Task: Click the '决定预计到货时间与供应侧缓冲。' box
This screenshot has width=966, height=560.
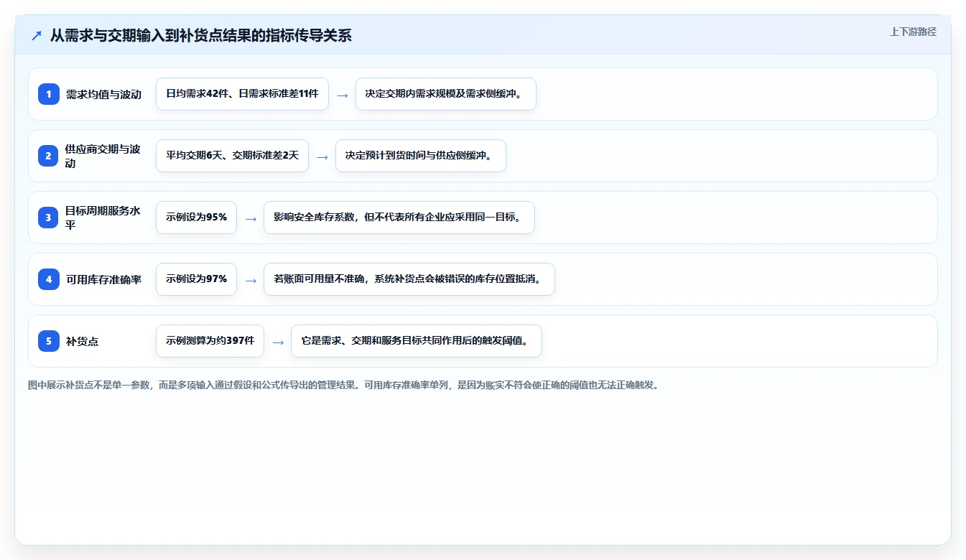Action: tap(421, 156)
